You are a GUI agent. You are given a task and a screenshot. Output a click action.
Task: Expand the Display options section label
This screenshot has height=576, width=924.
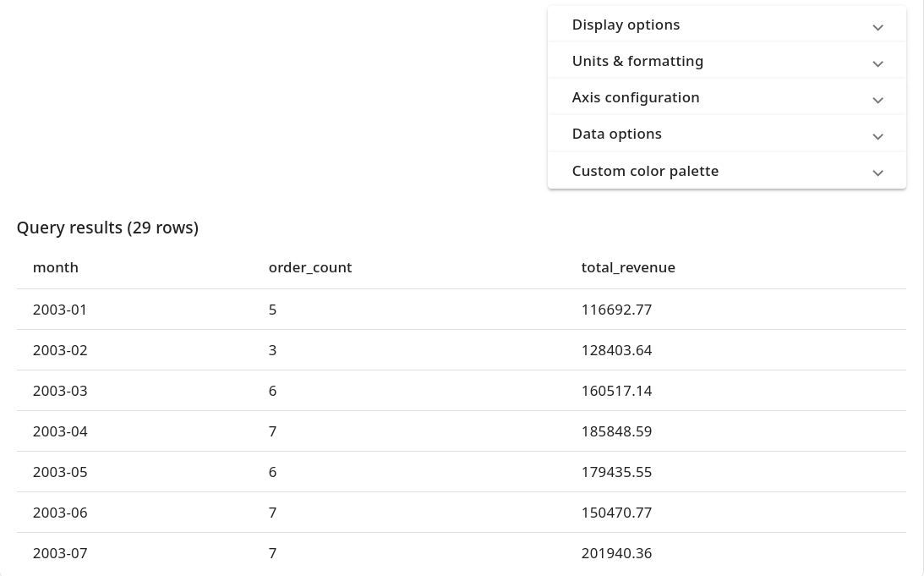point(626,25)
